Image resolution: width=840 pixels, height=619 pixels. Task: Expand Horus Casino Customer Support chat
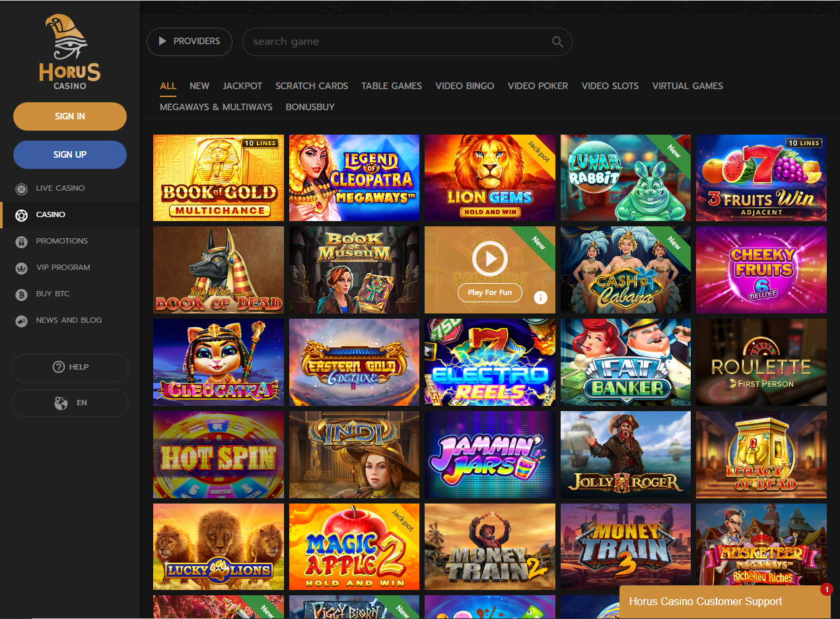coord(705,602)
